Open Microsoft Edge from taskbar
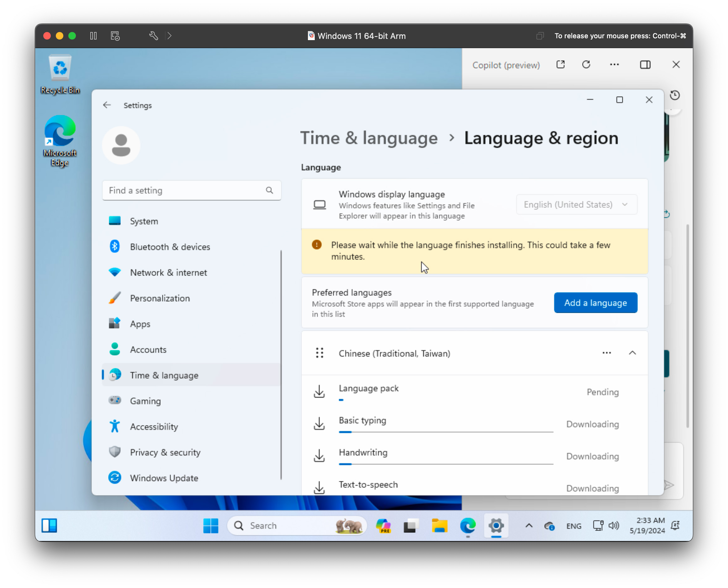This screenshot has height=588, width=728. coord(468,526)
